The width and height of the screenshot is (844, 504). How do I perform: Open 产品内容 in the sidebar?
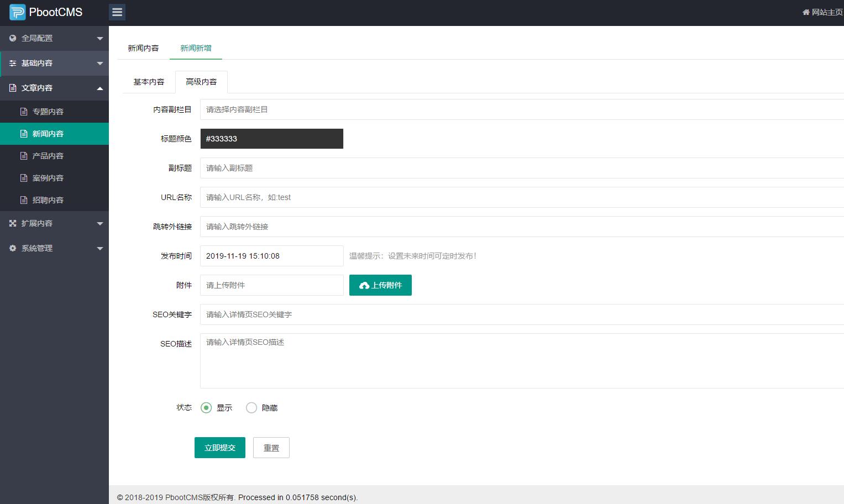pos(54,156)
